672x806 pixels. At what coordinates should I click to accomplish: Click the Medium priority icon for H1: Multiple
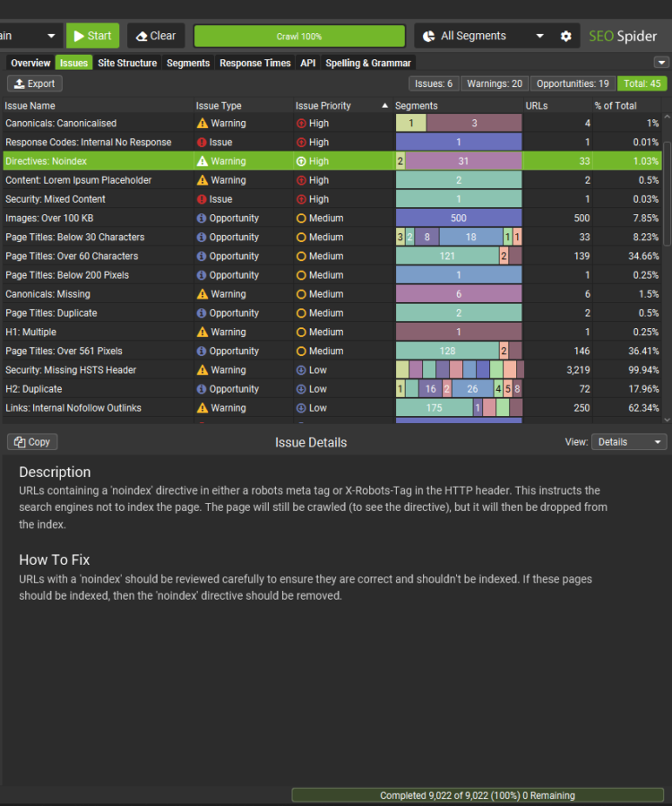point(301,332)
